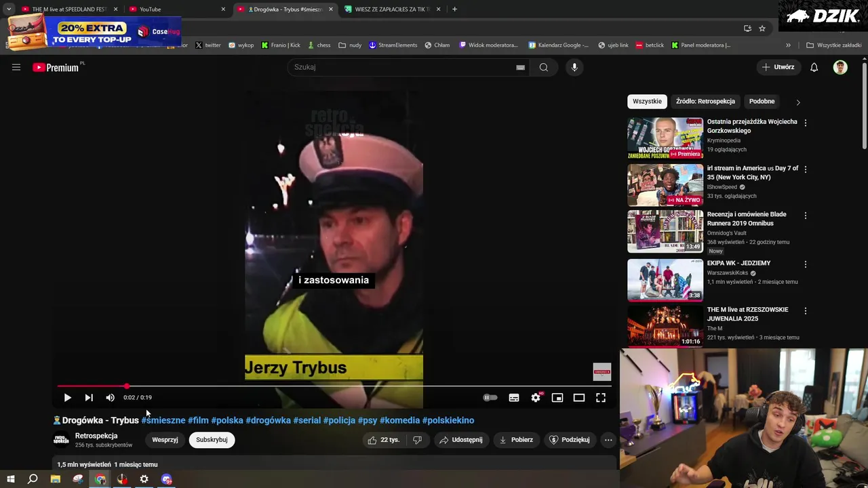Open the twitter bookmark

pyautogui.click(x=208, y=45)
